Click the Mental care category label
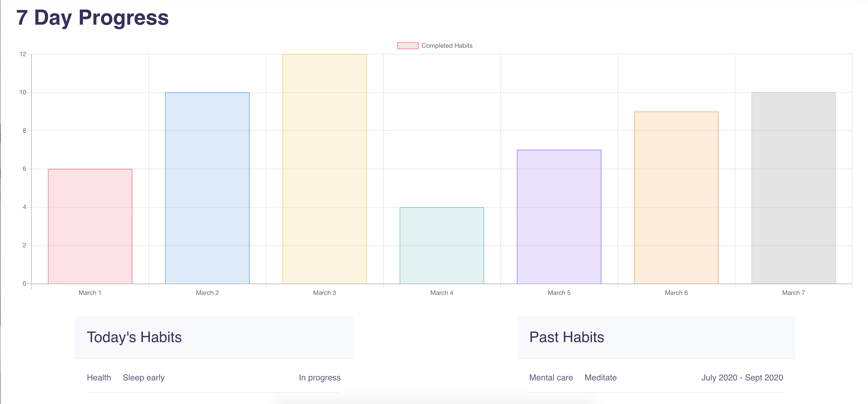Viewport: 868px width, 404px height. (x=551, y=378)
